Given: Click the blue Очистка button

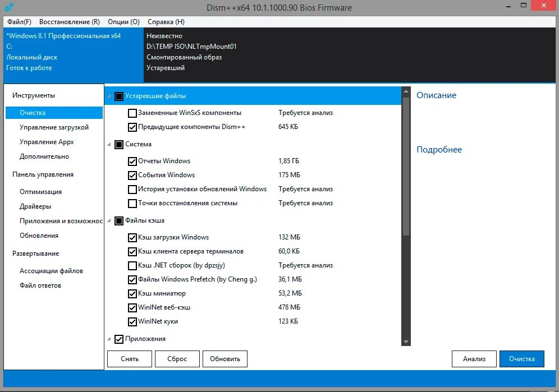Looking at the screenshot, I should pos(522,359).
